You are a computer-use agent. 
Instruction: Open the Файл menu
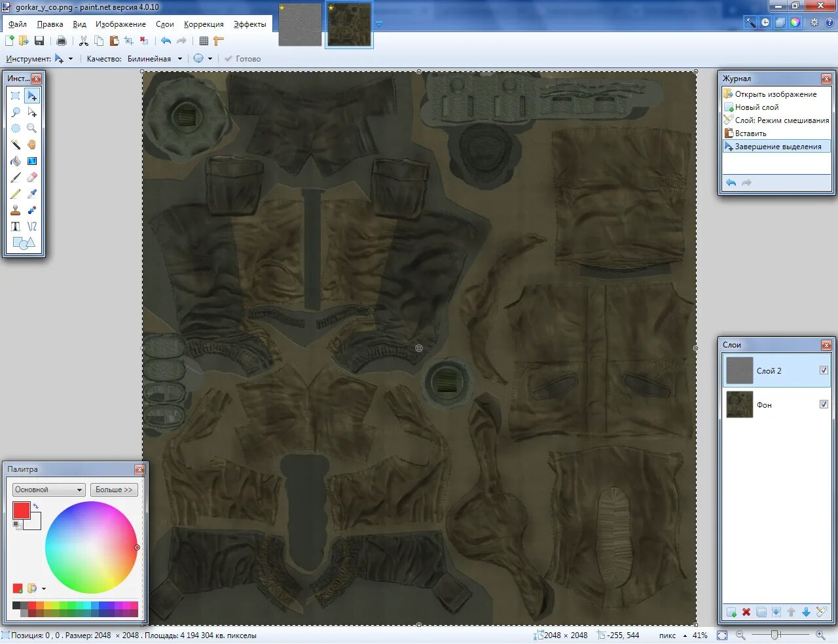coord(18,24)
